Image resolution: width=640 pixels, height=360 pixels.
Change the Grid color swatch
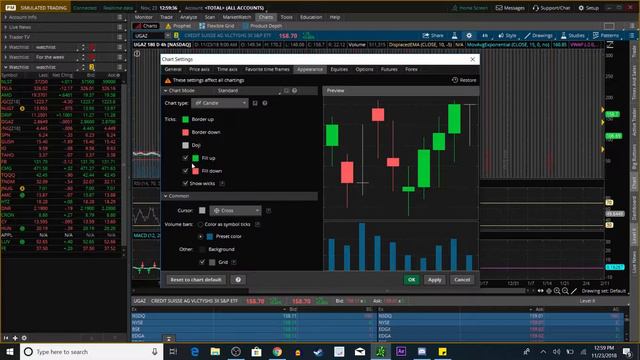tap(212, 262)
